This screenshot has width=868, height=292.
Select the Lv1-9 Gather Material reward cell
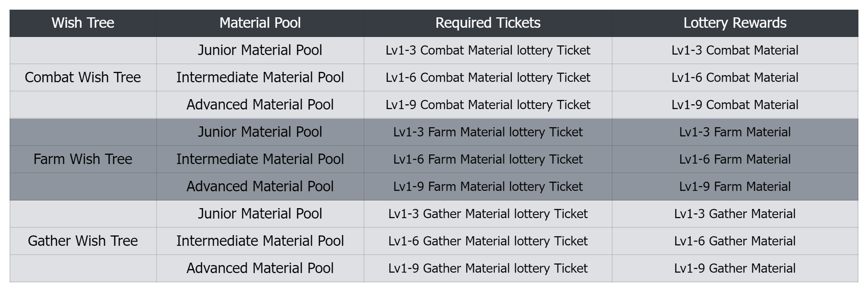[735, 268]
